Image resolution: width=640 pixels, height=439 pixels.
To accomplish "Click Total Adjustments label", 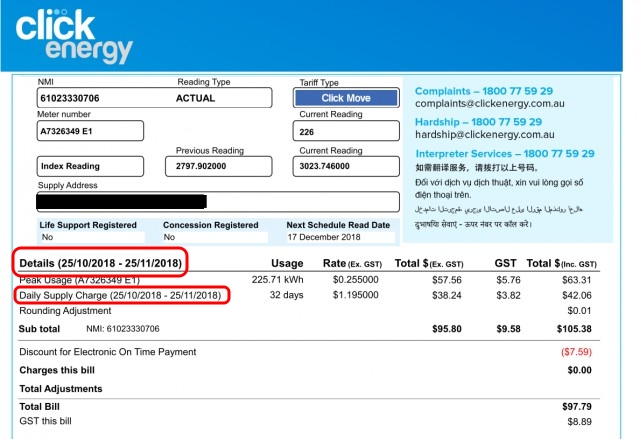I will point(61,389).
